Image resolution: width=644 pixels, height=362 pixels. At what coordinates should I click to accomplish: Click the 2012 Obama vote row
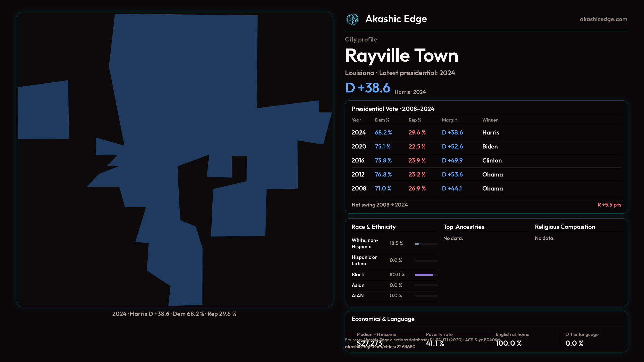[x=486, y=175]
